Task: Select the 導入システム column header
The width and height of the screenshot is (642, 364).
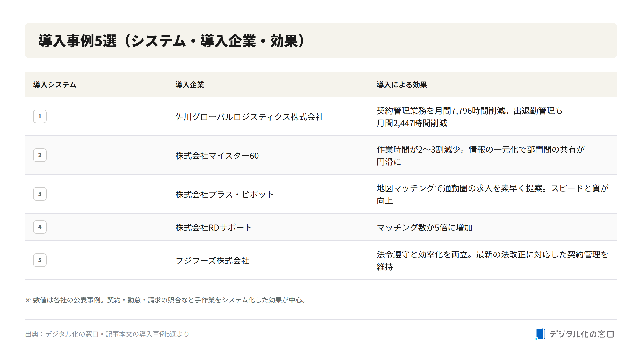Action: 55,85
